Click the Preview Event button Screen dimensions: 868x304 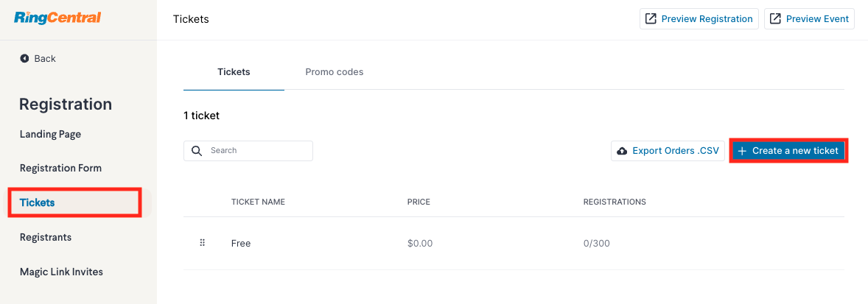pos(809,19)
